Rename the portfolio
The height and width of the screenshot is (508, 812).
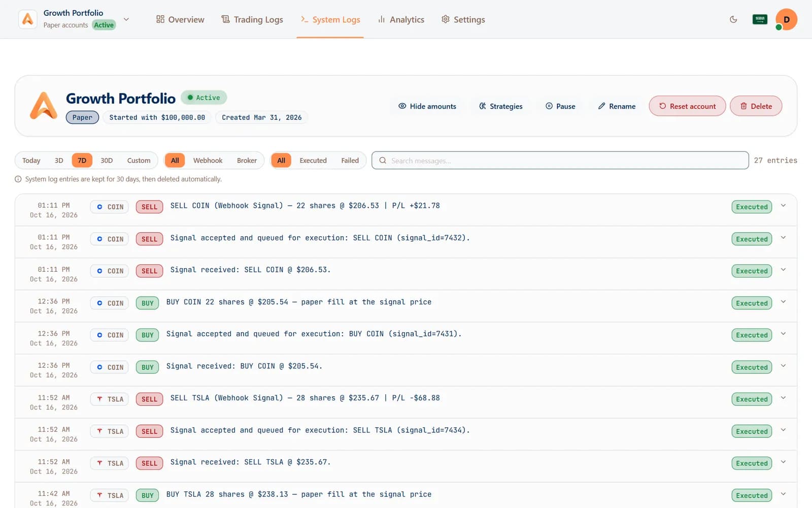pos(617,106)
